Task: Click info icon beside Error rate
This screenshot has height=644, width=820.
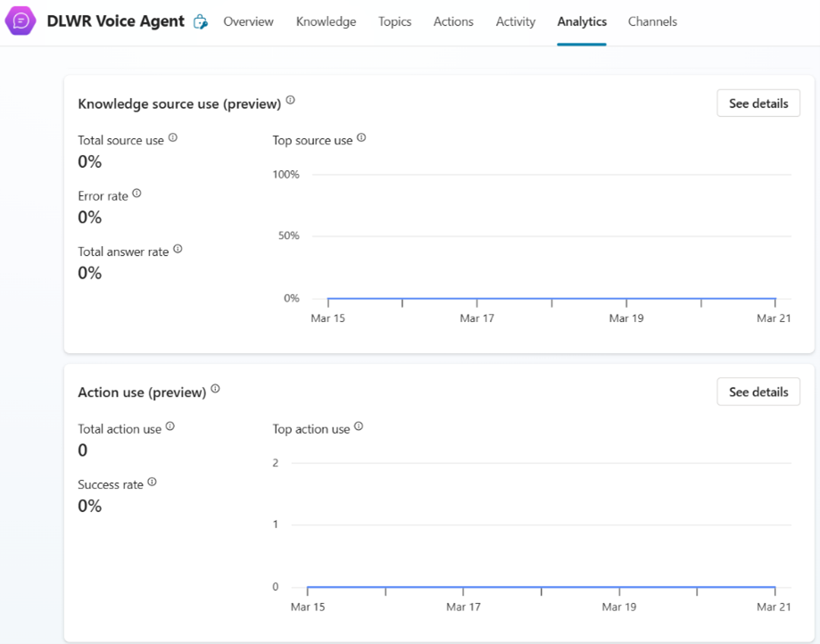Action: (137, 194)
